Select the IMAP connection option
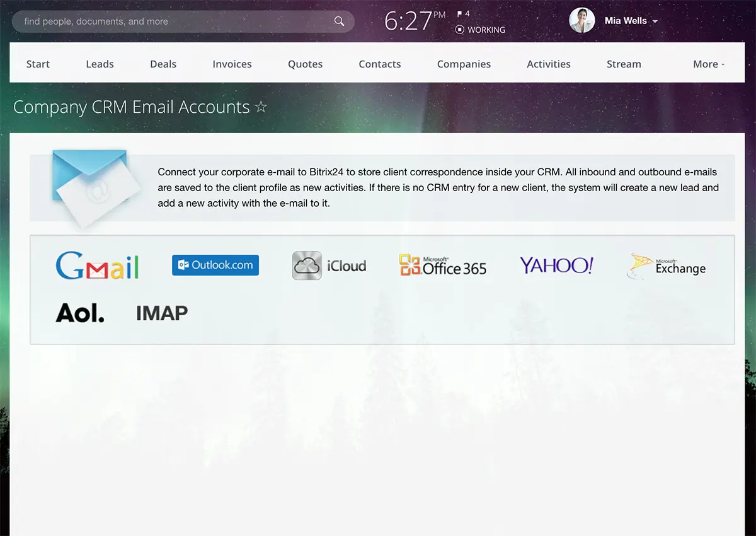Image resolution: width=756 pixels, height=536 pixels. [162, 313]
